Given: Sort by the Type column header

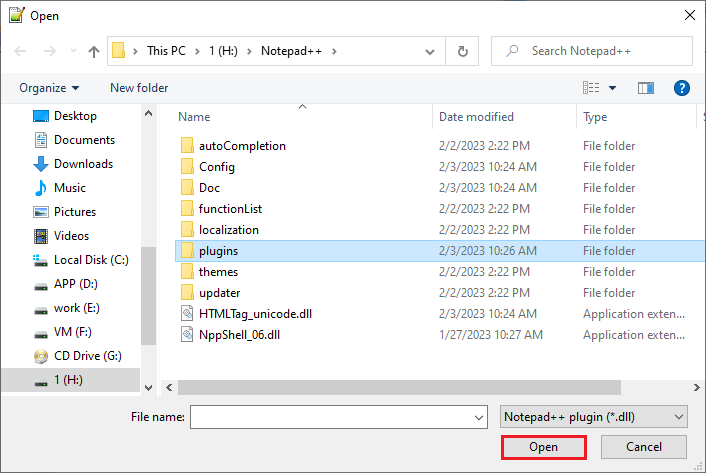Looking at the screenshot, I should pos(595,117).
